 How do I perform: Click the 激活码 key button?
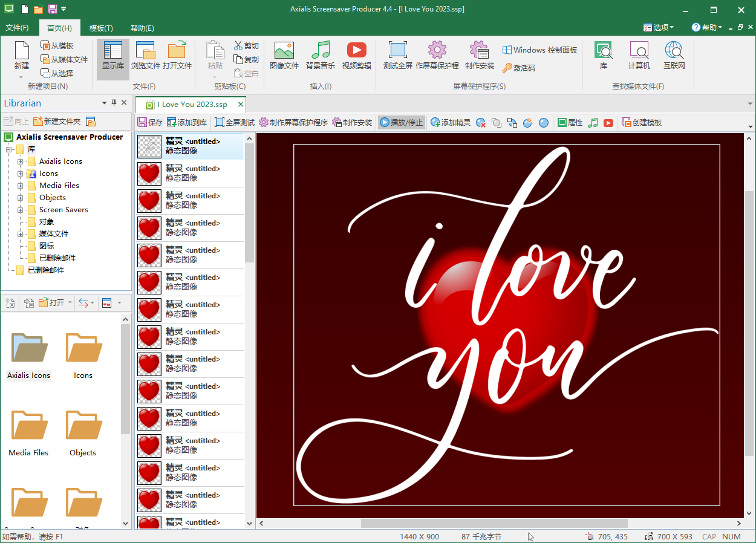pyautogui.click(x=519, y=68)
